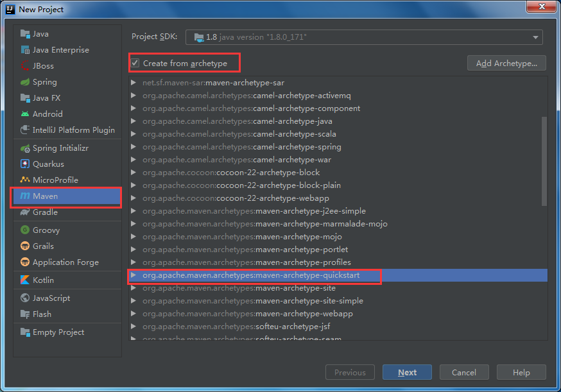Click the SDK folder icon in Project SDK field

[x=199, y=37]
